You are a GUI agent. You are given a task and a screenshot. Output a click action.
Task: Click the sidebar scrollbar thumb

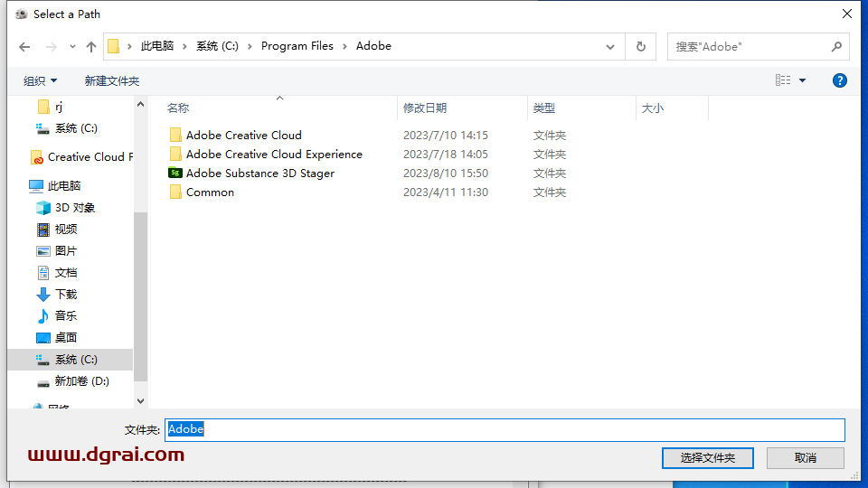[x=141, y=296]
